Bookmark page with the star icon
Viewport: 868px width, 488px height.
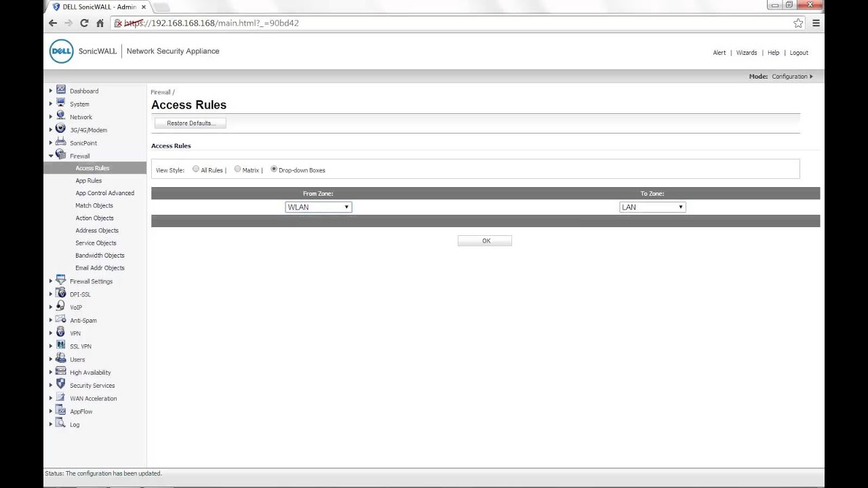798,23
